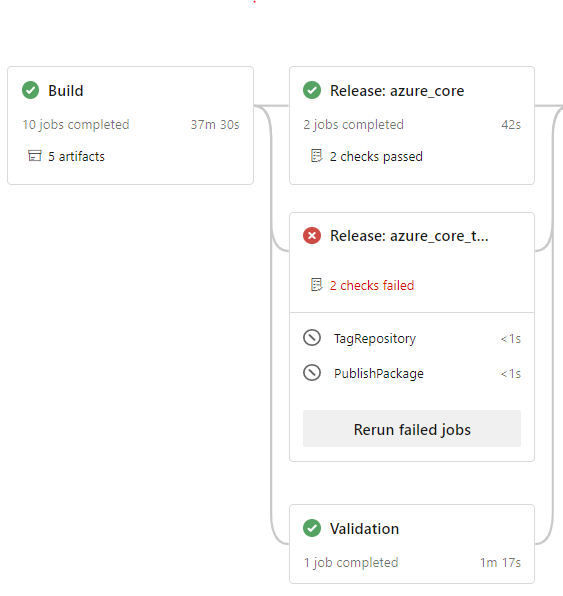Image resolution: width=563 pixels, height=596 pixels.
Task: Select 10 jobs completed text in Build
Action: coord(76,125)
